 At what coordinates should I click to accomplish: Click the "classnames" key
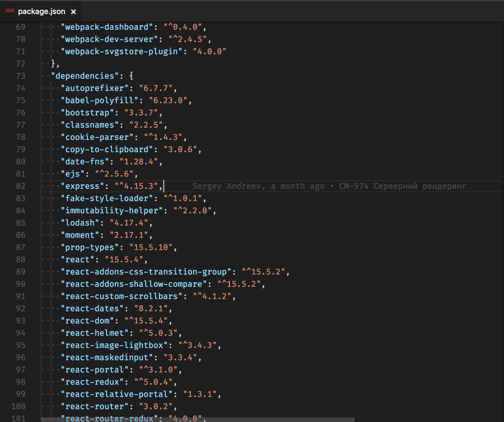tap(90, 125)
